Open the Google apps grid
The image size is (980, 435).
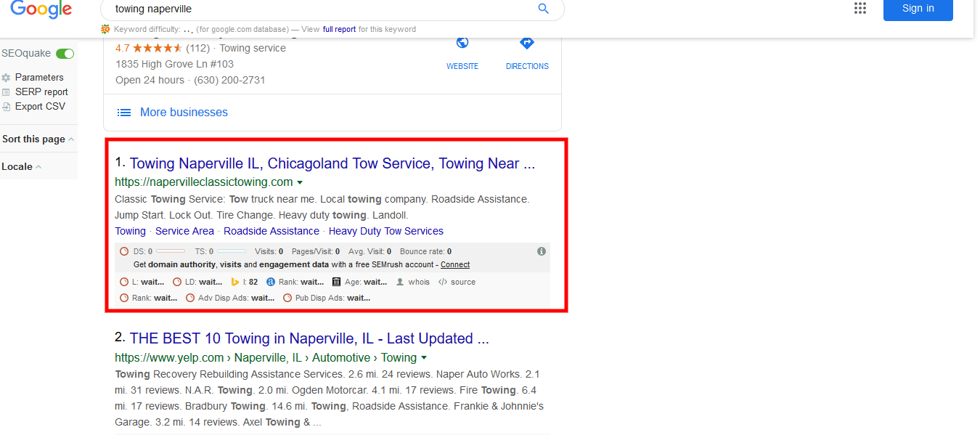click(x=860, y=8)
